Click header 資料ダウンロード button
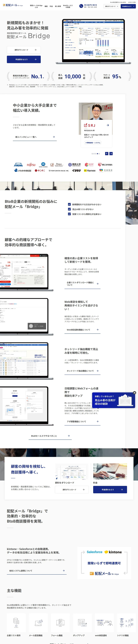Image resolution: width=138 pixels, height=644 pixels. [x=111, y=6]
